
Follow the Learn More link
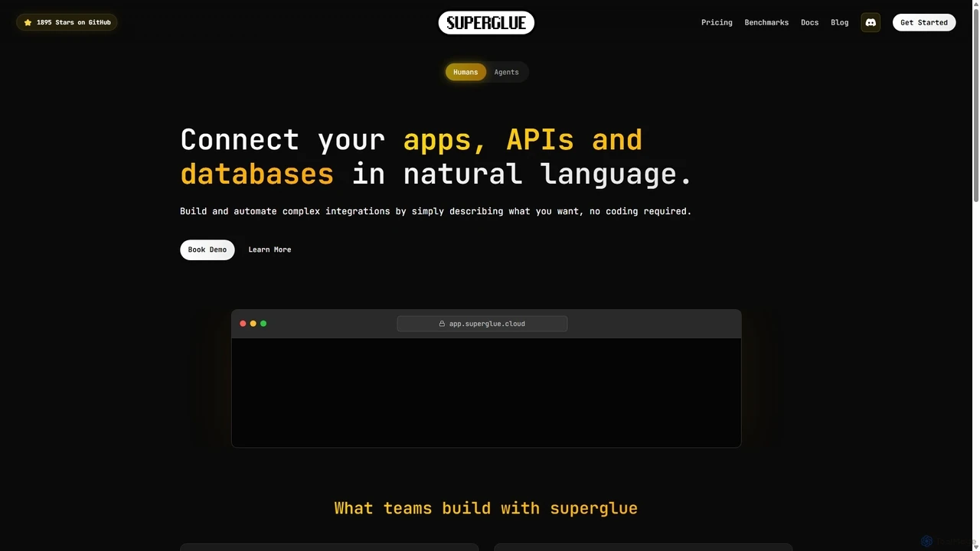click(x=269, y=249)
